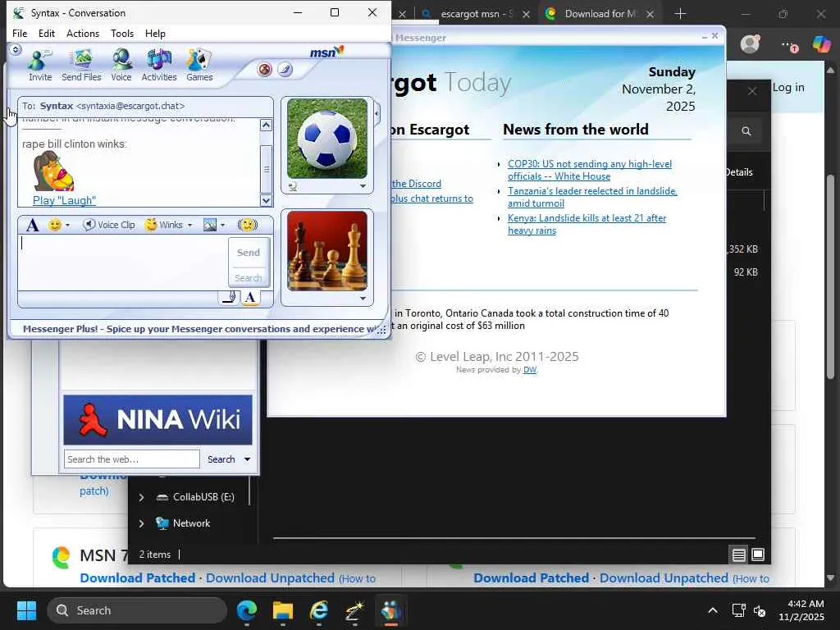
Task: Switch Explorer to details view
Action: [x=739, y=555]
